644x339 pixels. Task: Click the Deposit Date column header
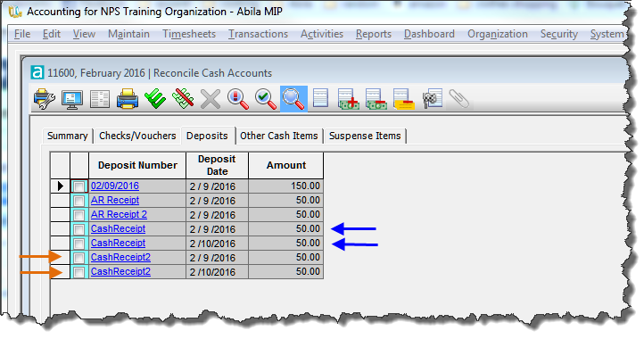(x=217, y=165)
